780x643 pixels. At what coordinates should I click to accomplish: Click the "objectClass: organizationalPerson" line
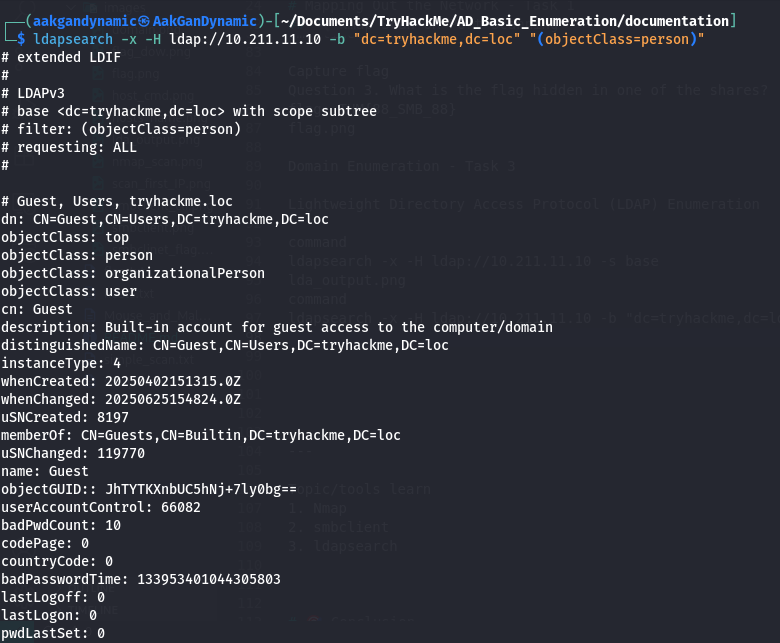pos(133,273)
